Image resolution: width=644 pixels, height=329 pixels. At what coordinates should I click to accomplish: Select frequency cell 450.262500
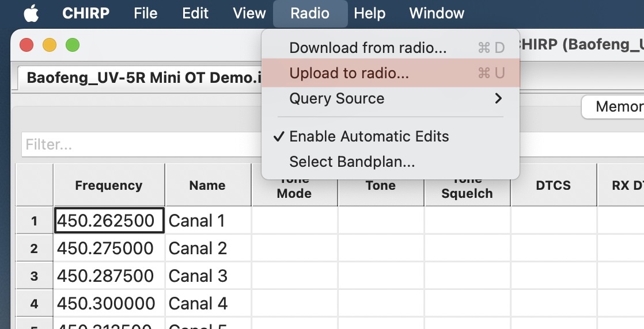click(109, 221)
